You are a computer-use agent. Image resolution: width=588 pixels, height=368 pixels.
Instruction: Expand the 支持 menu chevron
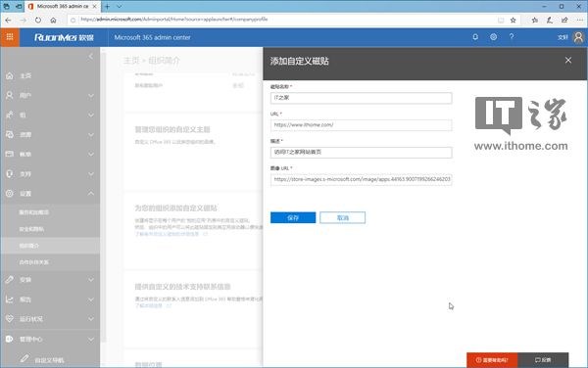[91, 173]
